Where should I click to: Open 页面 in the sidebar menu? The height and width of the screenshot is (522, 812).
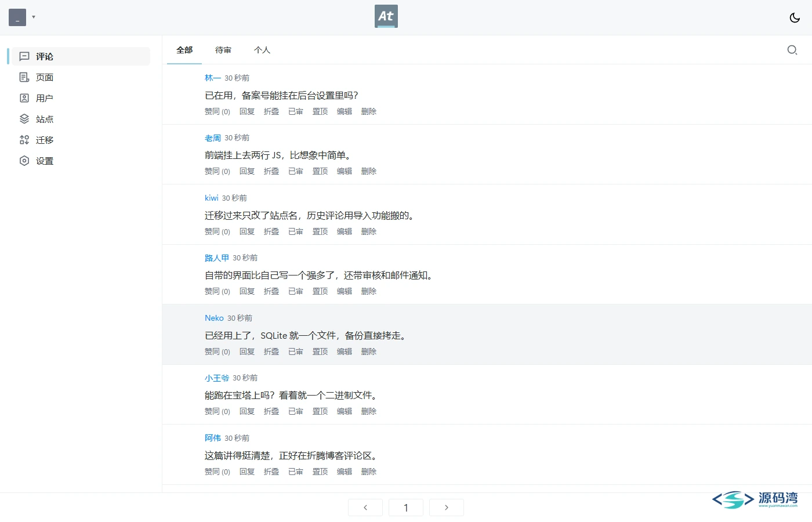[81, 77]
